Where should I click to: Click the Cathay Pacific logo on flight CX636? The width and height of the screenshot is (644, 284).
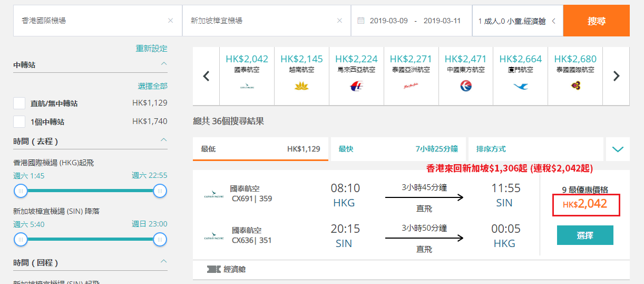[x=214, y=236]
